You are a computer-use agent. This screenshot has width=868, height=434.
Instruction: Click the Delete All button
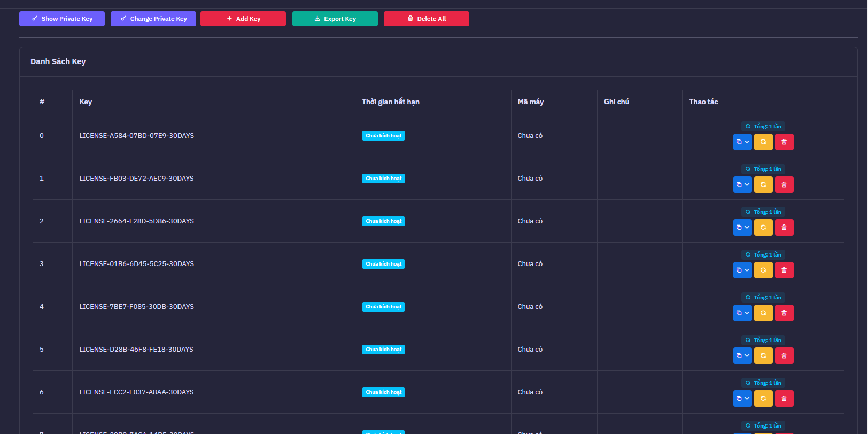click(x=427, y=19)
